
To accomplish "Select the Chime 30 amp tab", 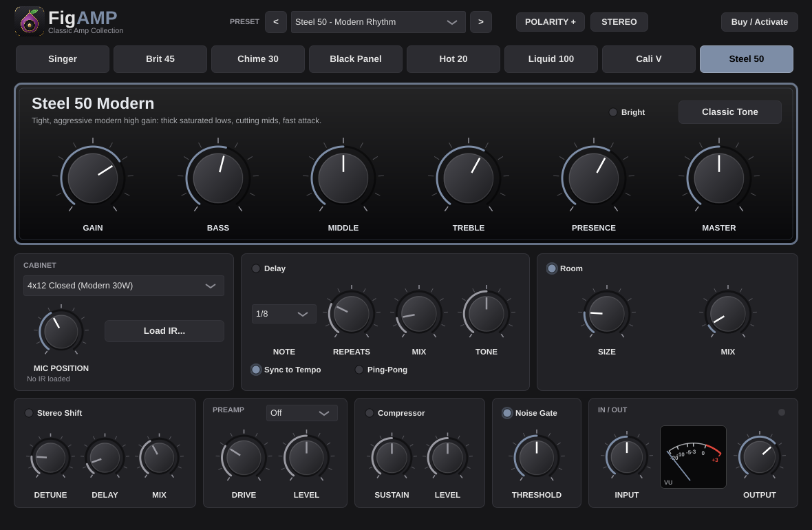I will click(258, 59).
